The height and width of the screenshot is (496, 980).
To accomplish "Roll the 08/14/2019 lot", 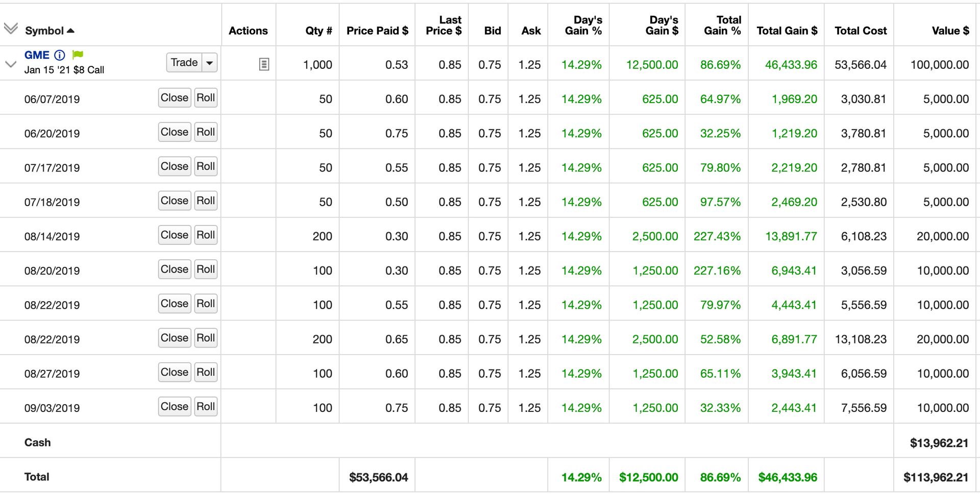I will click(206, 235).
